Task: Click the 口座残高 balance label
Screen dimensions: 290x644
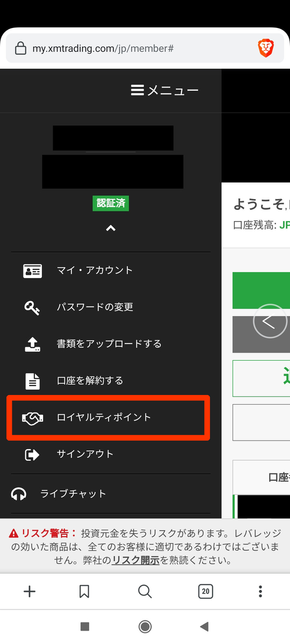Action: tap(255, 225)
